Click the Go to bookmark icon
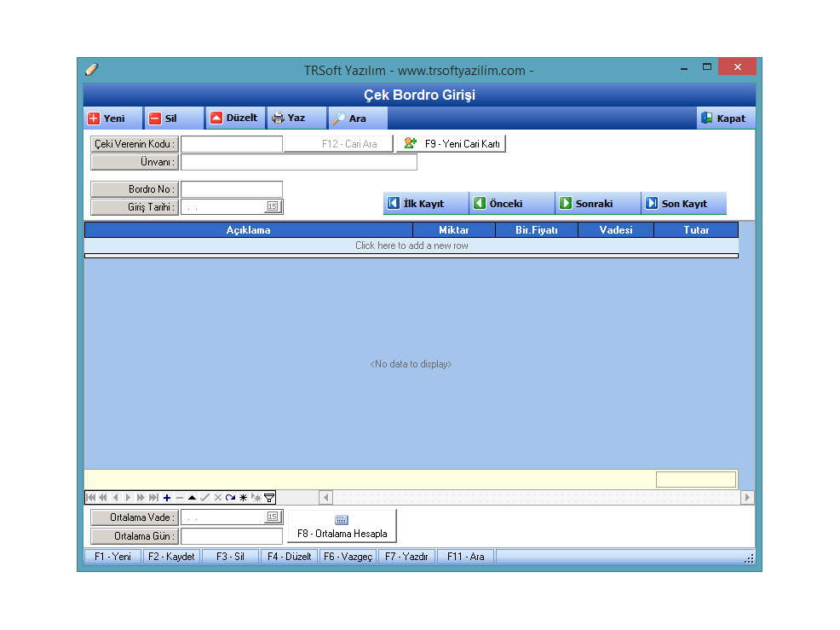The width and height of the screenshot is (840, 630). (x=256, y=498)
